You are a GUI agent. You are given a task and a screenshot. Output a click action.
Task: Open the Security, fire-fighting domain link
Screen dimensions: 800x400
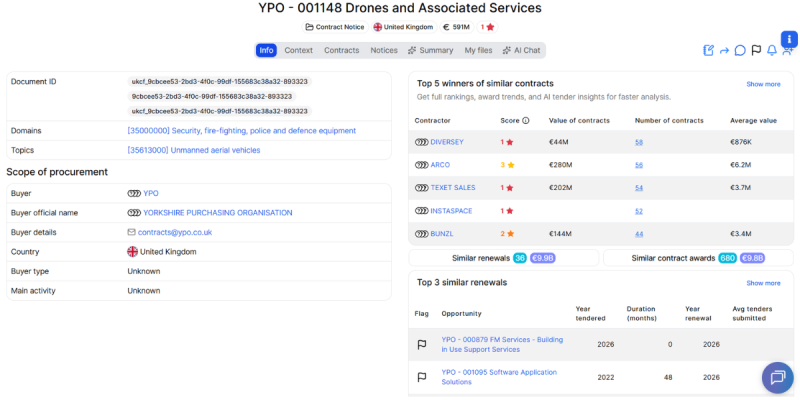[x=242, y=131]
